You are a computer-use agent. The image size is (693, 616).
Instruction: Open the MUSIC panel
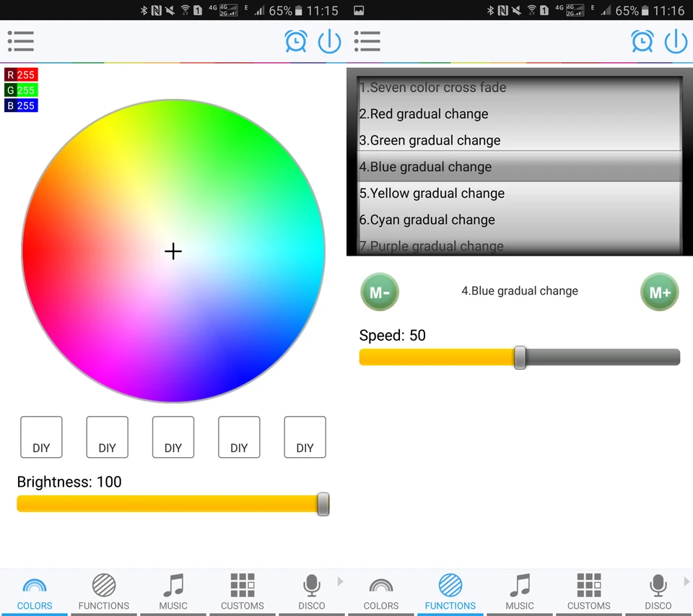pos(173,591)
